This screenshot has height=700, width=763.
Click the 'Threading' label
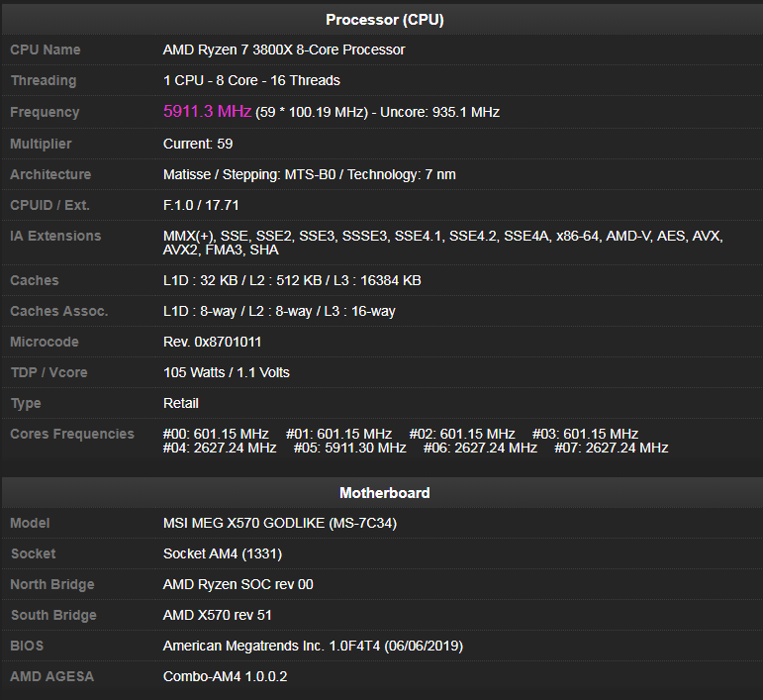pyautogui.click(x=44, y=81)
